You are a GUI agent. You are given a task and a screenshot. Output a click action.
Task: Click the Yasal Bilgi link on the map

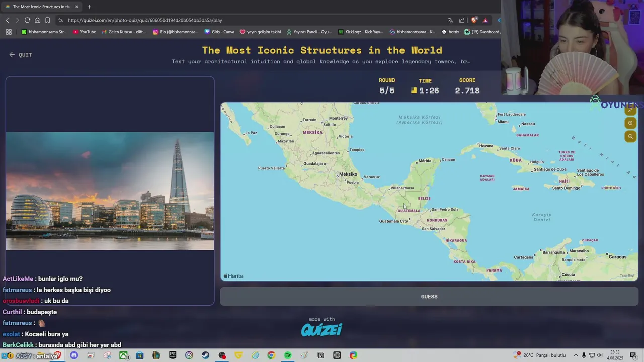(627, 276)
